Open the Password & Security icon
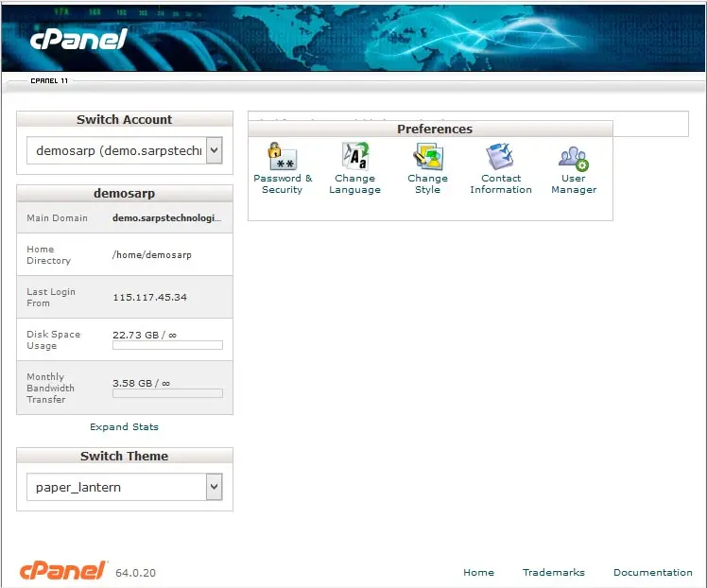Screen dimensions: 707x588 click(283, 156)
